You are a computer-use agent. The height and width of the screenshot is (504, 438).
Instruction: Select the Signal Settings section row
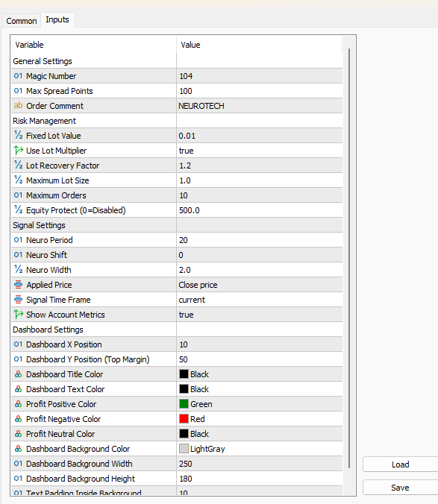(x=177, y=225)
